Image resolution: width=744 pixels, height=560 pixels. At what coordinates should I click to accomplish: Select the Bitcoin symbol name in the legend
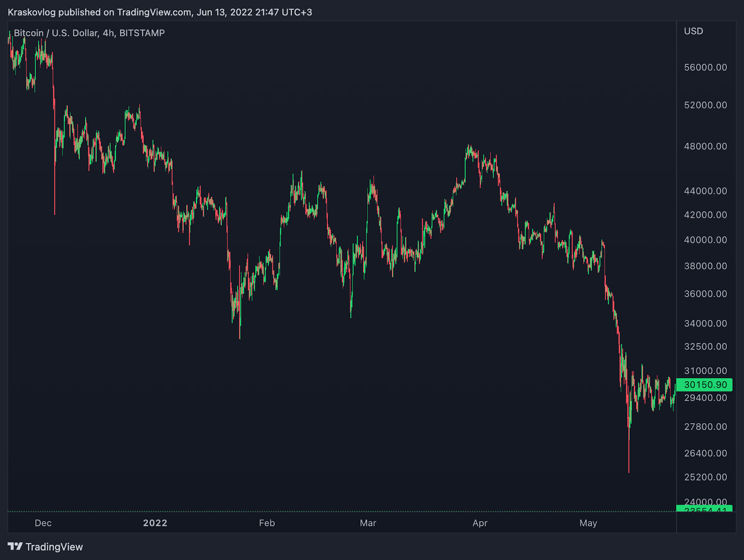pos(28,33)
